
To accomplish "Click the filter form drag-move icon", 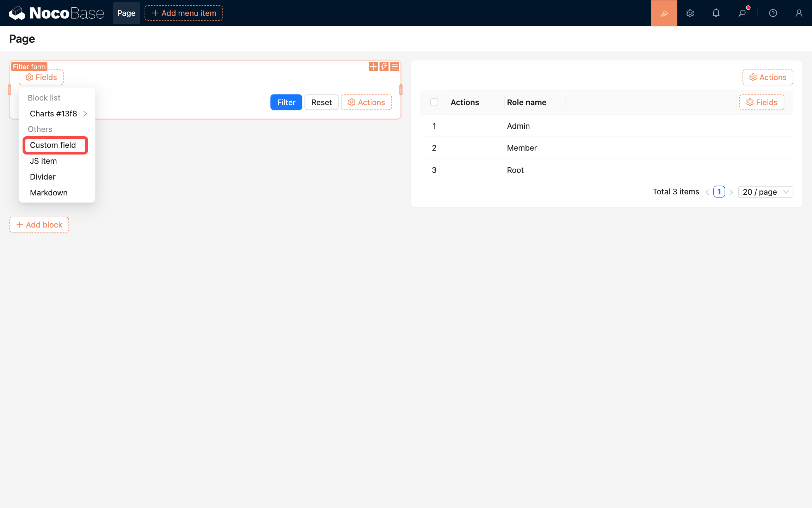I will coord(373,67).
